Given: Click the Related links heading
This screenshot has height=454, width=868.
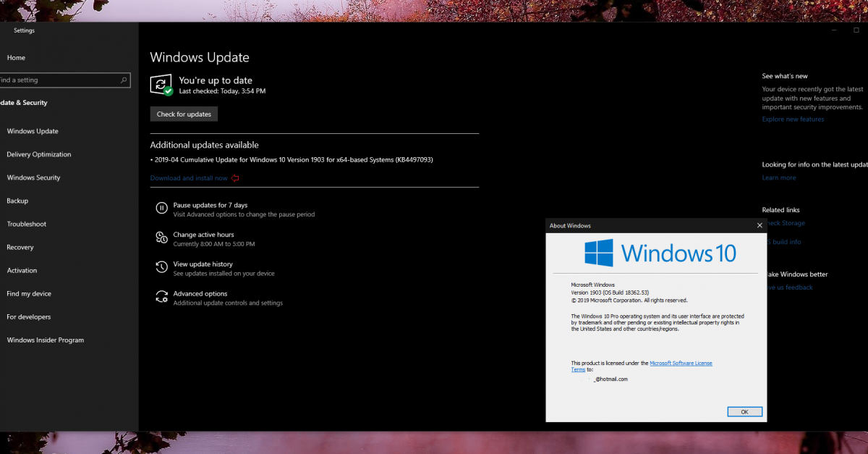Looking at the screenshot, I should pos(780,210).
